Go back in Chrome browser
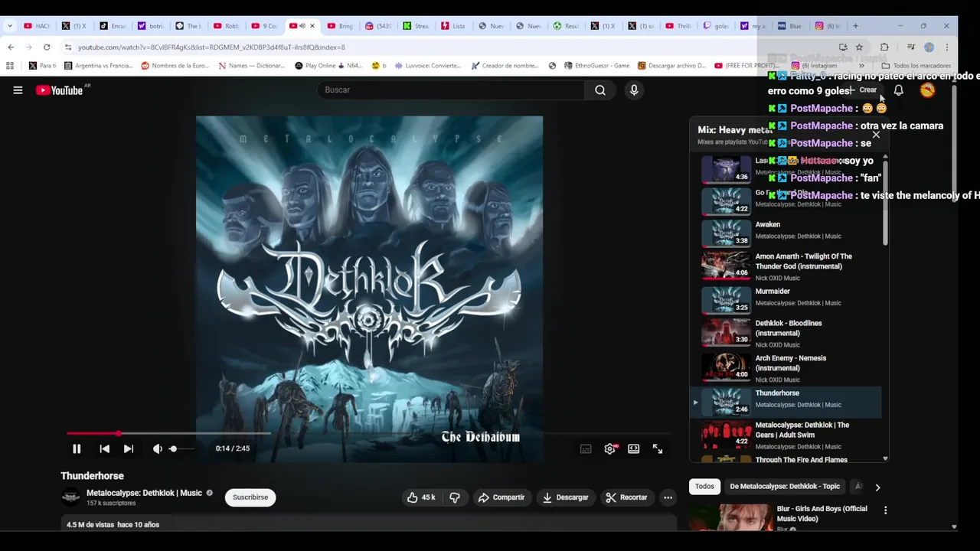 tap(11, 47)
